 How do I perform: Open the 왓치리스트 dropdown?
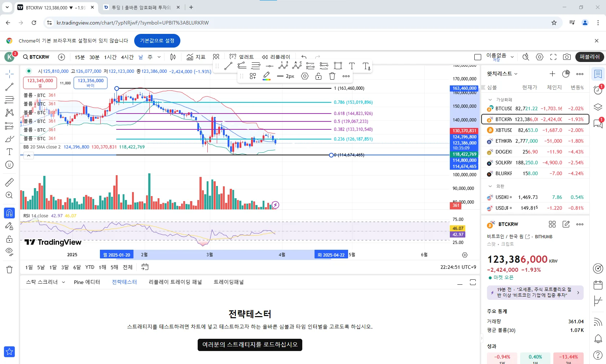pos(502,74)
